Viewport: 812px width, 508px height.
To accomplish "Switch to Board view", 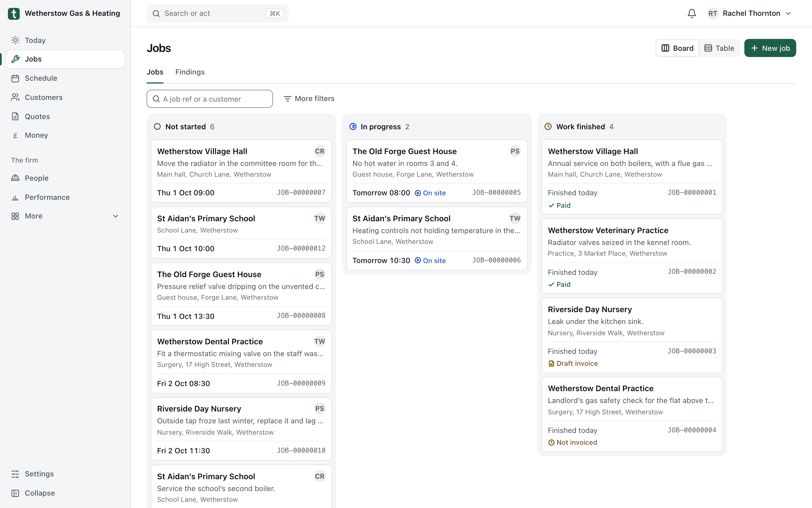I will point(677,48).
